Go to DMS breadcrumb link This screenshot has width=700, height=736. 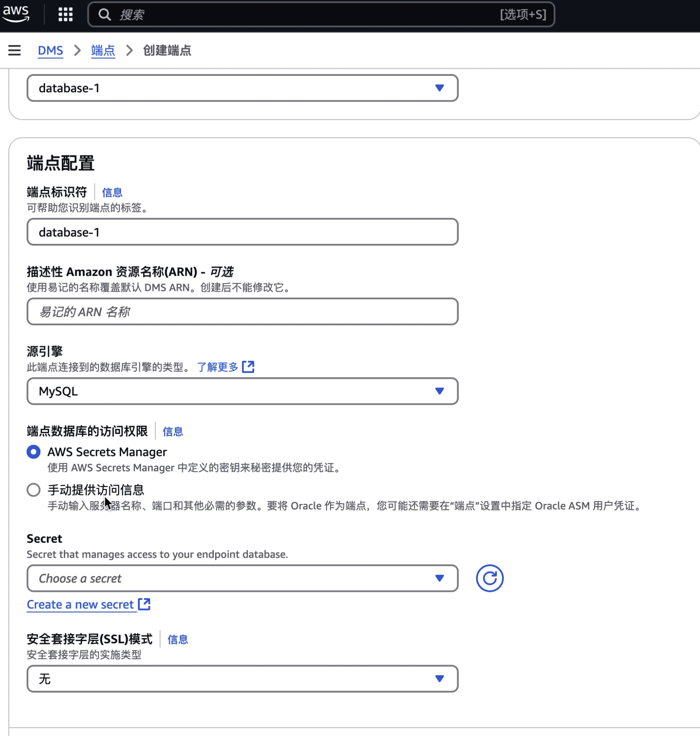(x=51, y=51)
